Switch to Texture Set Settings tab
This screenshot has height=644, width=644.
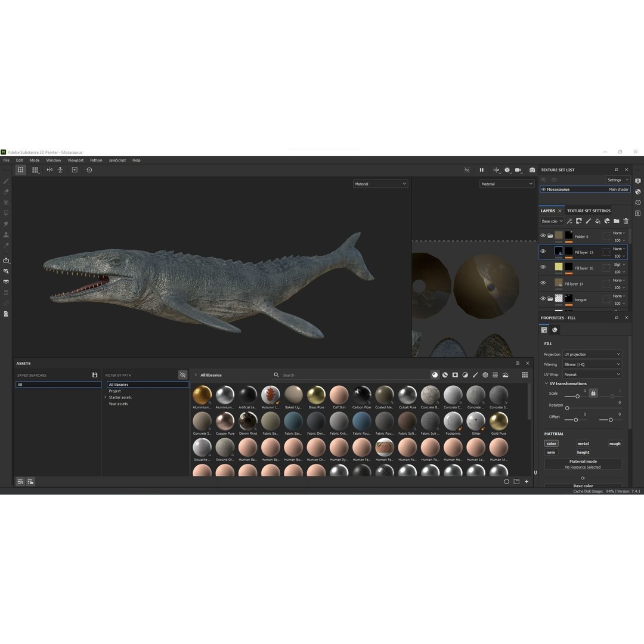[x=589, y=210]
